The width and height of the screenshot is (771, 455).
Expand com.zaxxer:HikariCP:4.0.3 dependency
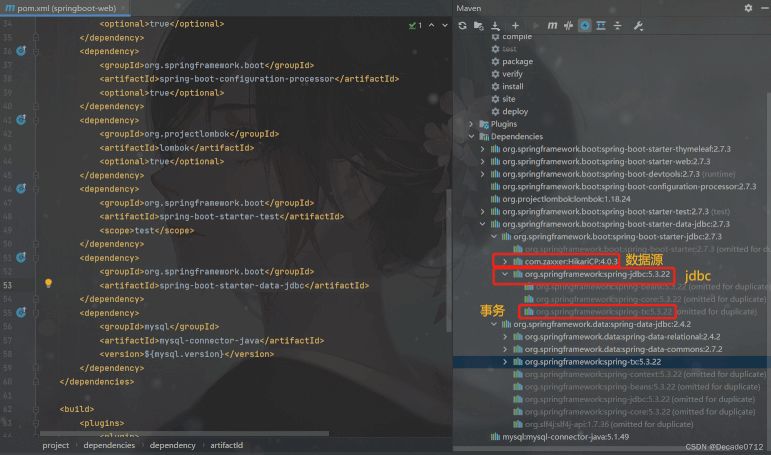[x=505, y=261]
